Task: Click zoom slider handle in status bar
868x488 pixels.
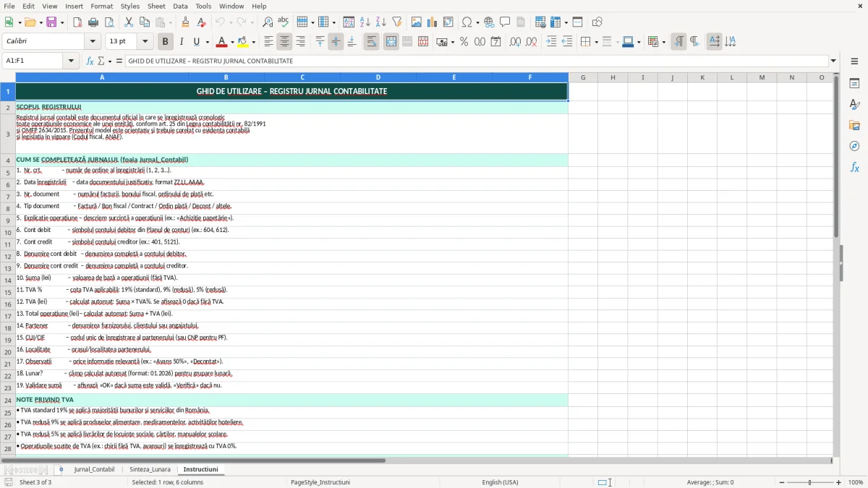Action: point(809,482)
